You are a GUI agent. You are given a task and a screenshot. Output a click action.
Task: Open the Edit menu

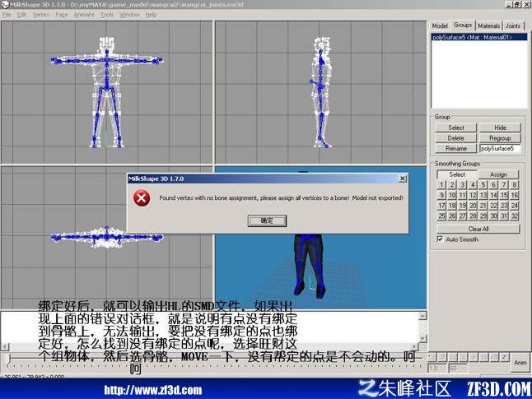(x=21, y=15)
